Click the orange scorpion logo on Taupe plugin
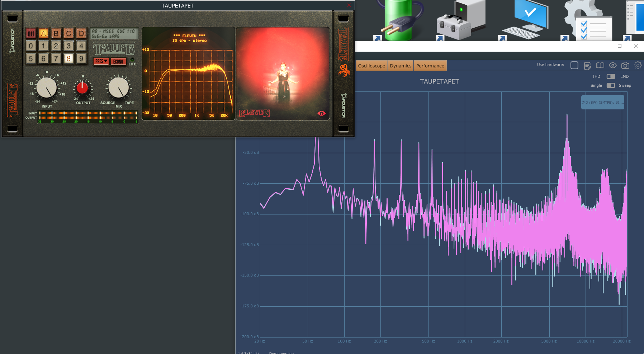This screenshot has width=644, height=354. (x=344, y=70)
